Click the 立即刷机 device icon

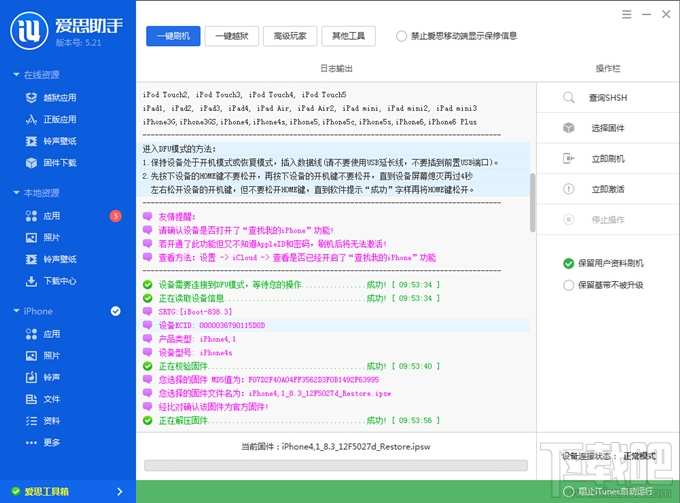pyautogui.click(x=569, y=158)
